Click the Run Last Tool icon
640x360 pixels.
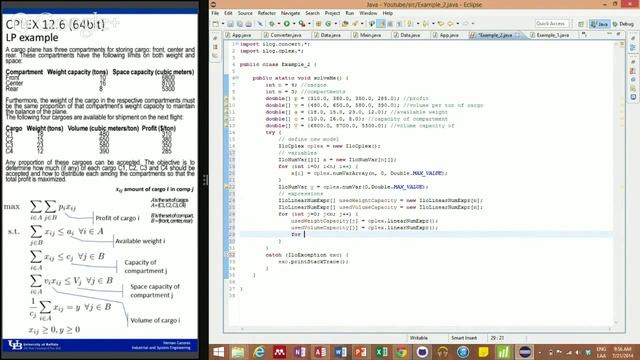pos(302,24)
